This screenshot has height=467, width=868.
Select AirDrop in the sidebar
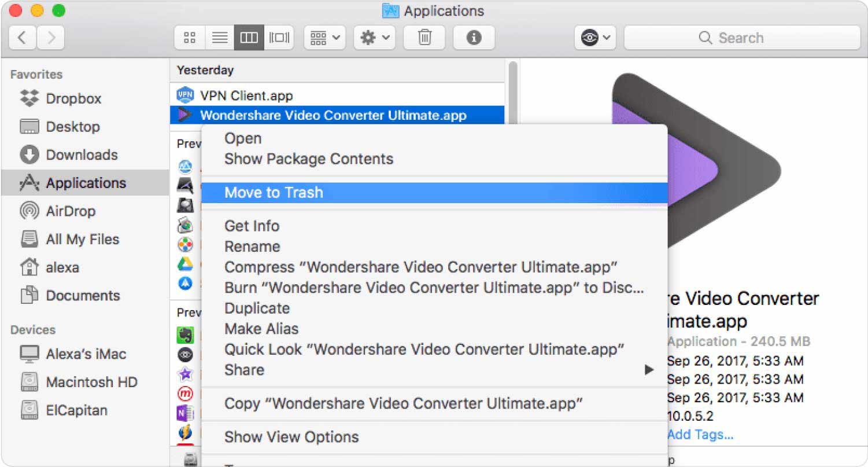click(x=70, y=211)
